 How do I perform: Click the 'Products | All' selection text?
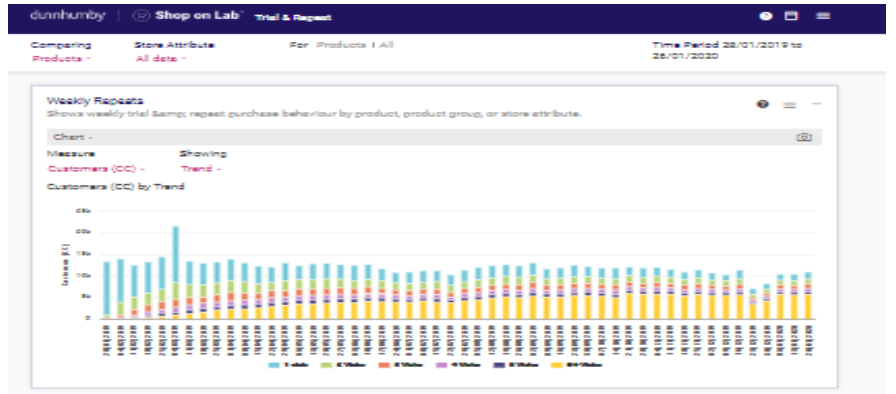tap(355, 45)
